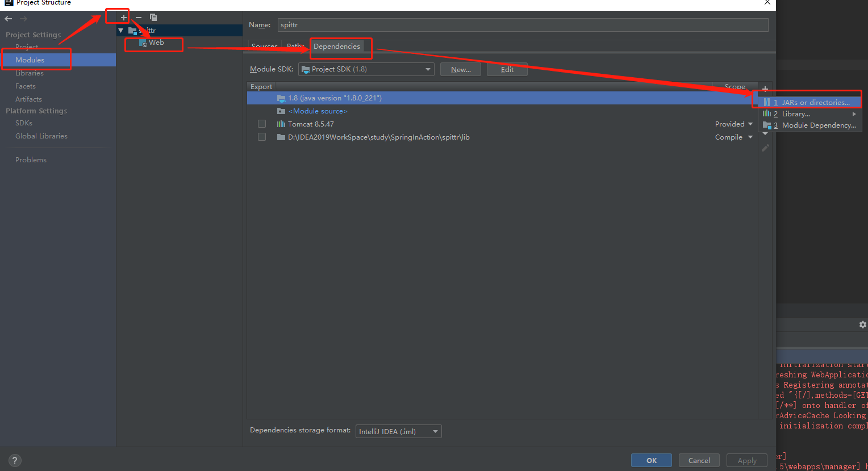Choose Module Dependency... menu item
This screenshot has height=471, width=868.
coord(810,125)
